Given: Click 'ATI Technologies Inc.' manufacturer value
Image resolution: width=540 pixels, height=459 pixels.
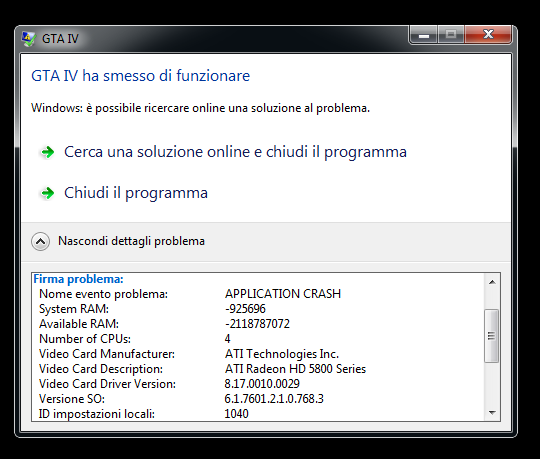Looking at the screenshot, I should tap(282, 354).
